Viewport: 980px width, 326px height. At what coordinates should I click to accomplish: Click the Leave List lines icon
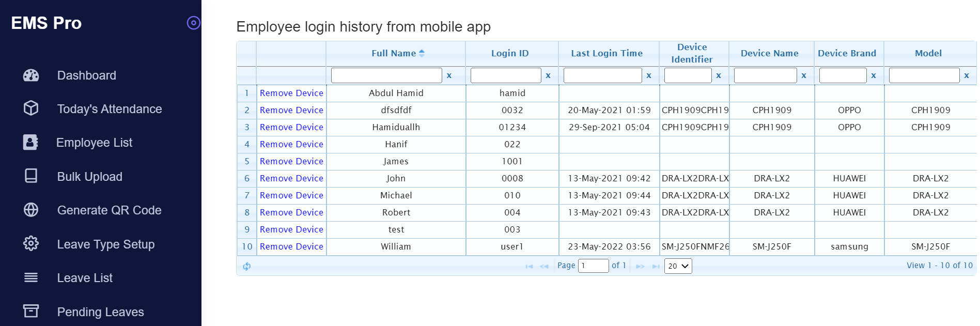(x=31, y=277)
